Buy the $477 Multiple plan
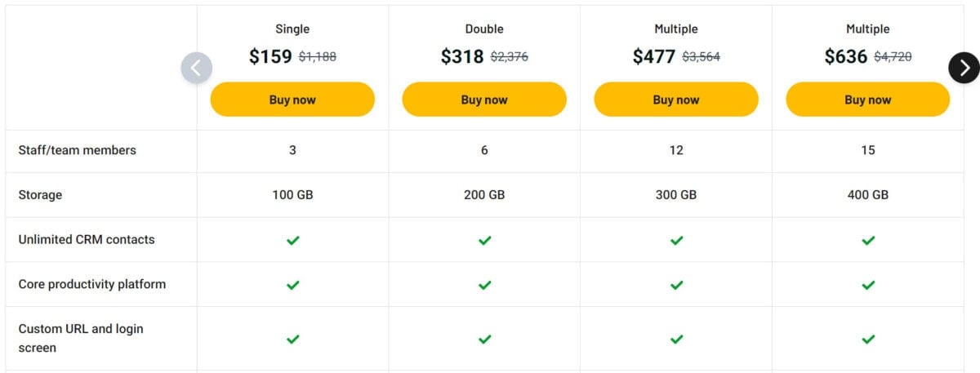Screen dimensions: 980x373 coord(675,100)
